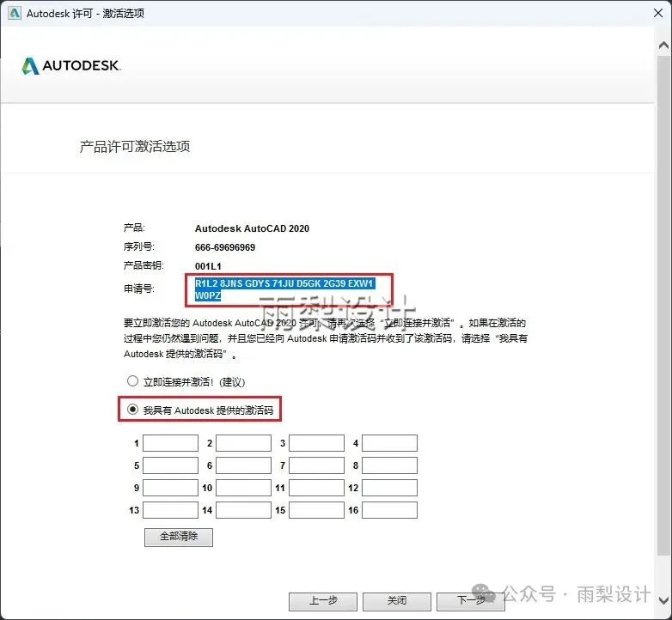The width and height of the screenshot is (672, 620).
Task: Click activation code input field 14
Action: pos(243,510)
